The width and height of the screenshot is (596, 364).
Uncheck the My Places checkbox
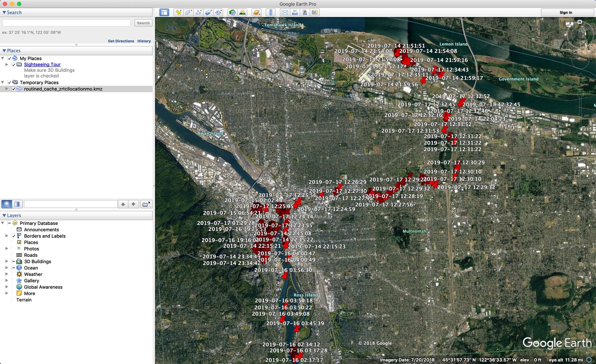[x=10, y=58]
